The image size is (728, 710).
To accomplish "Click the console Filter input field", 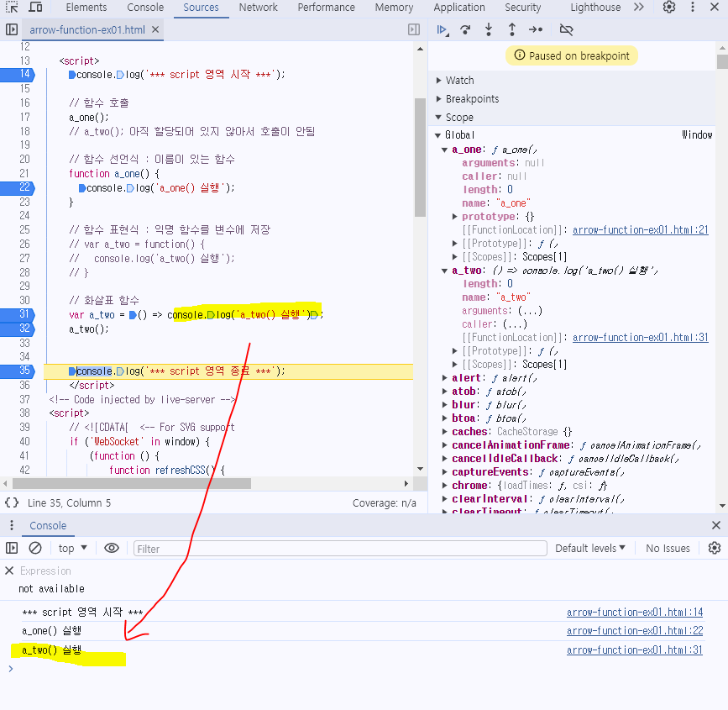I will (x=340, y=549).
